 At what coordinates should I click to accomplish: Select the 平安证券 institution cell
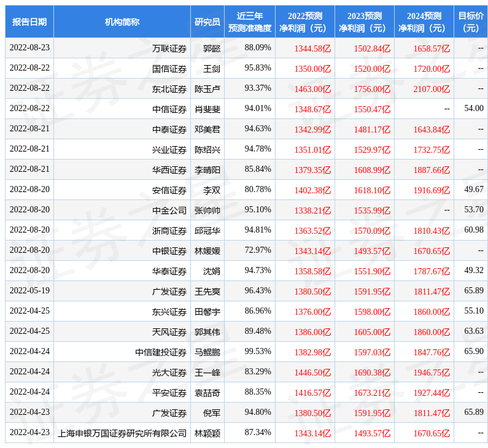pos(122,392)
